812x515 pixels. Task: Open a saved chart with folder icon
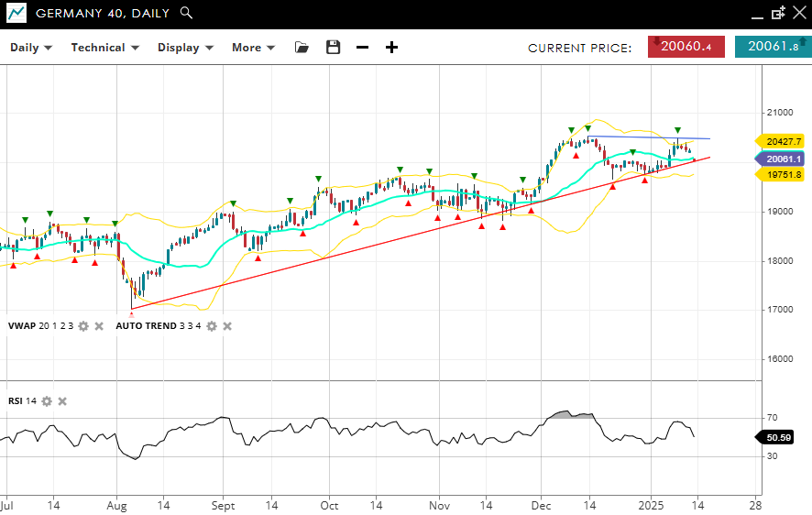302,48
